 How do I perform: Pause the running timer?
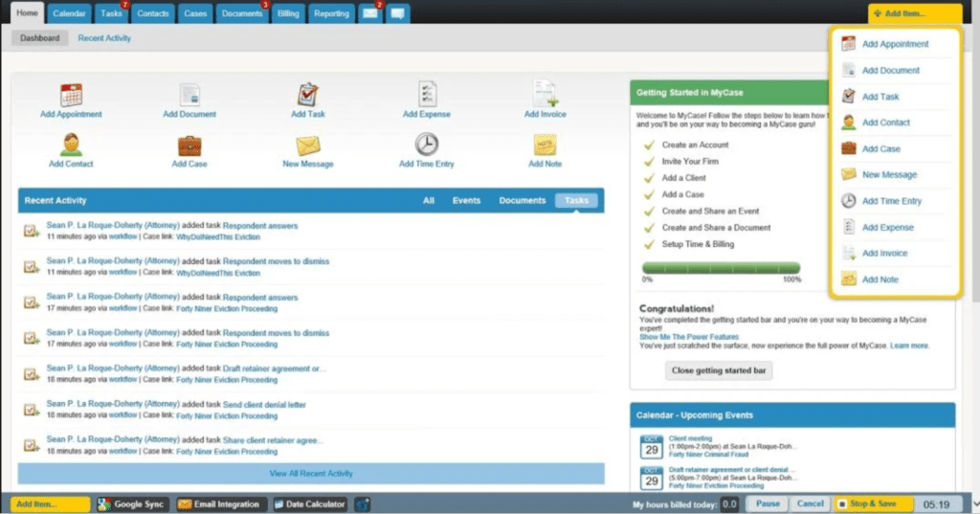(x=768, y=503)
